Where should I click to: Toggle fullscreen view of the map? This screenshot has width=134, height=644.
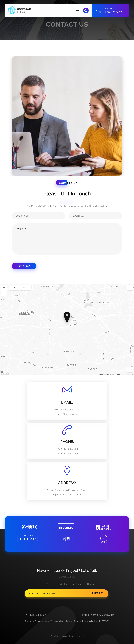click(x=130, y=288)
